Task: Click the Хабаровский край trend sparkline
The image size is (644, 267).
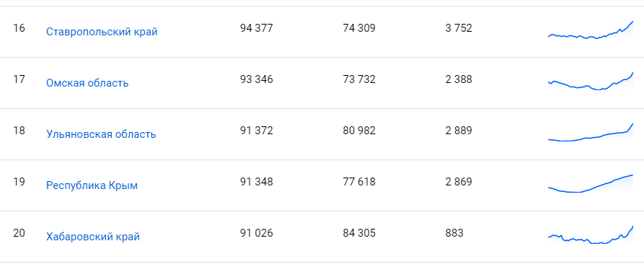Action: pyautogui.click(x=591, y=235)
